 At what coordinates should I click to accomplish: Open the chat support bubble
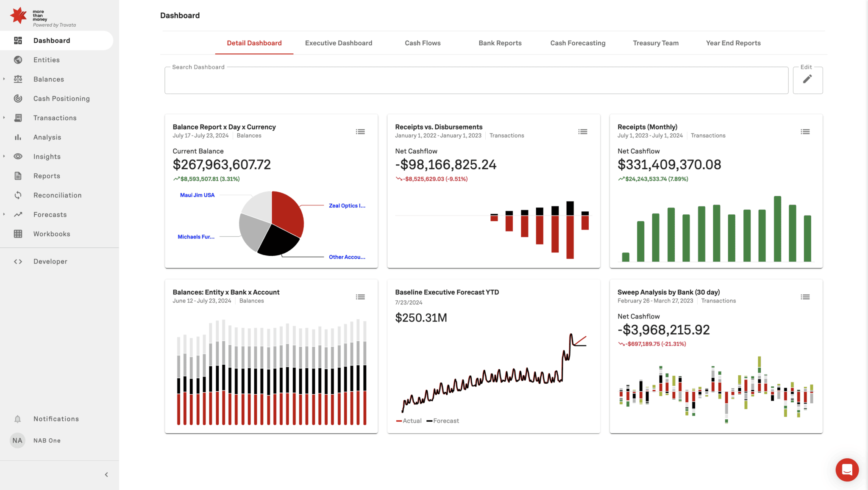tap(847, 470)
